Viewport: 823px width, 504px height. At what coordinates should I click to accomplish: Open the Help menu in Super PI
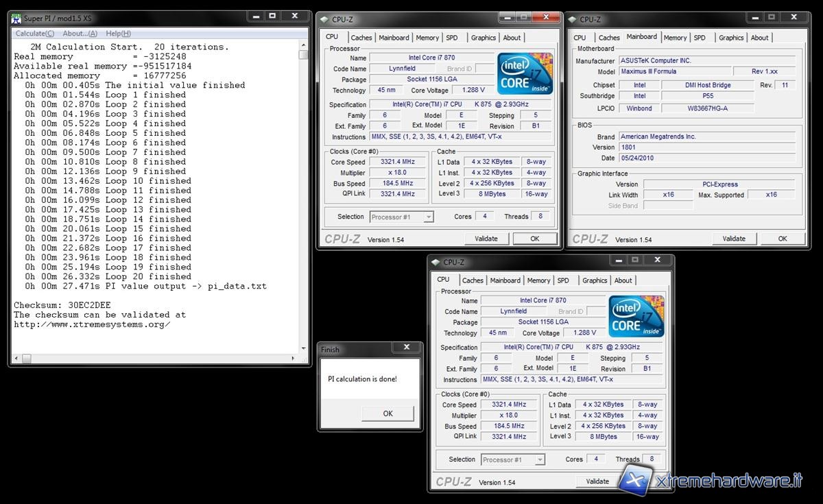coord(118,33)
